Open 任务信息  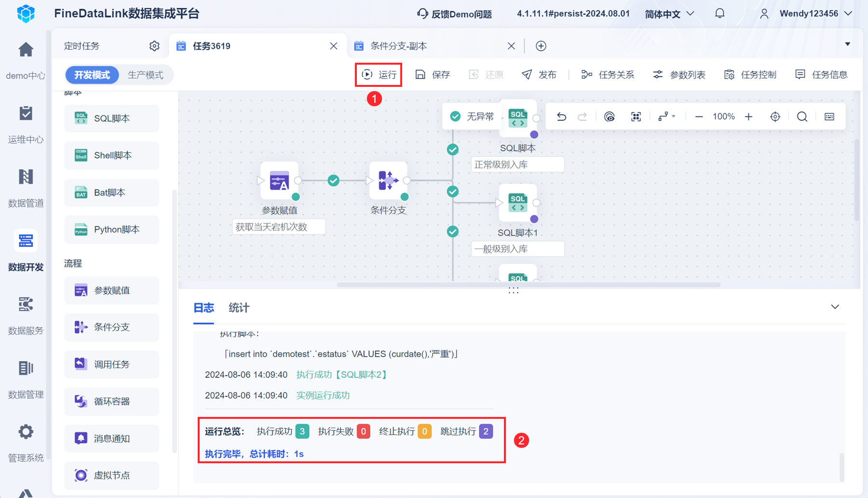click(821, 75)
